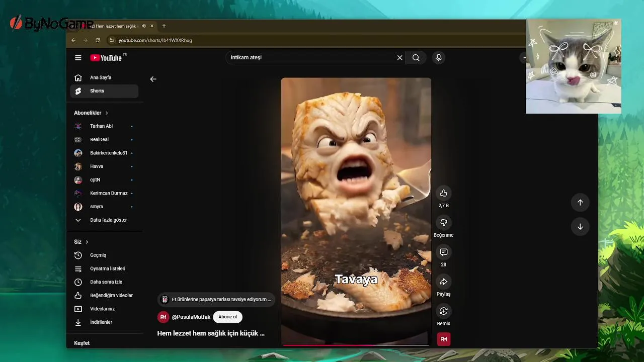Subscribe using Abone ol button
The height and width of the screenshot is (362, 644).
[x=227, y=317]
